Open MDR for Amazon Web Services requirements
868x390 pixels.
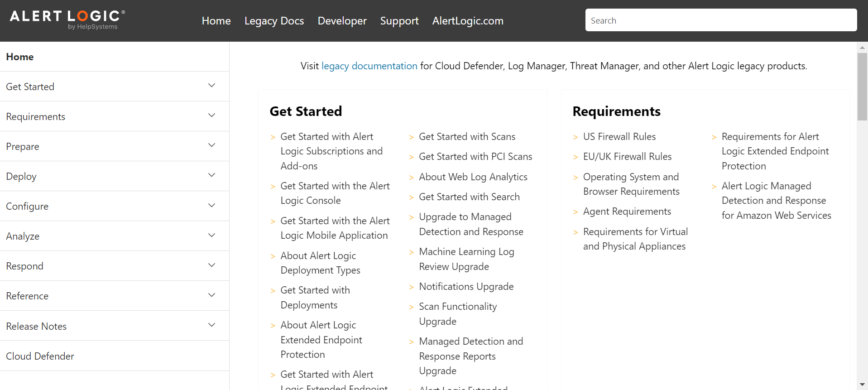pos(777,201)
